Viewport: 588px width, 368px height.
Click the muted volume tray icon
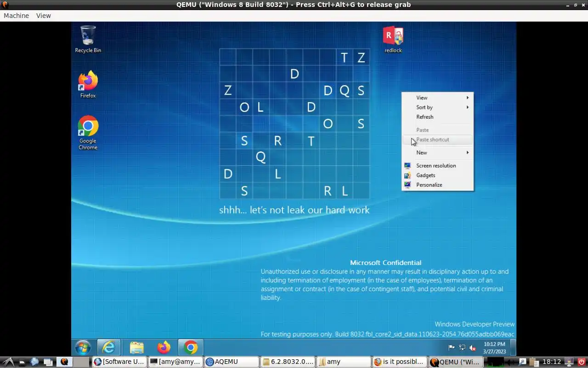tap(472, 348)
